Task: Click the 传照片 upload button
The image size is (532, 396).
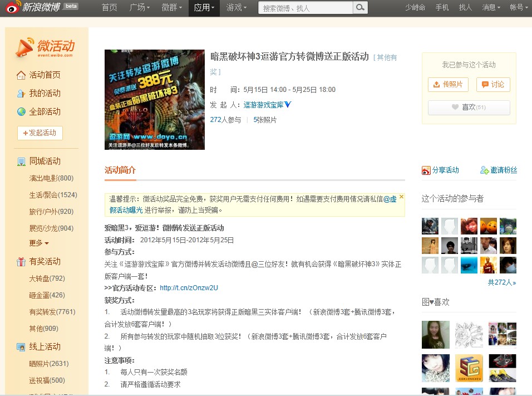Action: pos(448,85)
